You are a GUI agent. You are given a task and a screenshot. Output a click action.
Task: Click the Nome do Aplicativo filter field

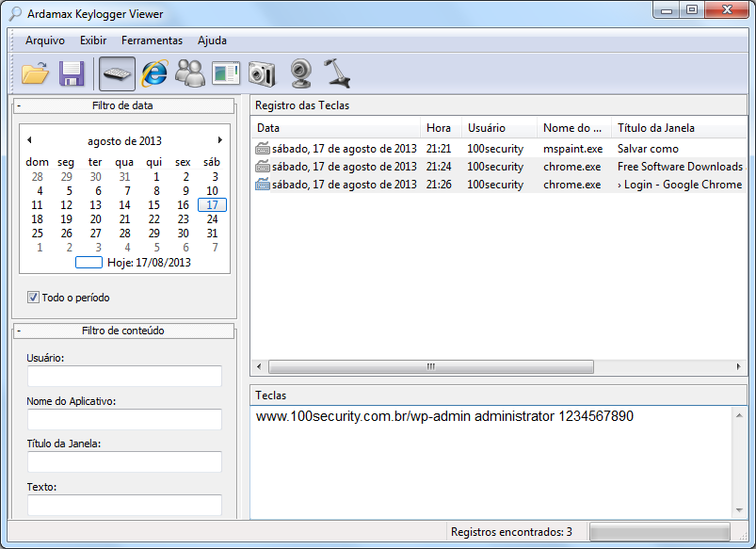point(124,419)
